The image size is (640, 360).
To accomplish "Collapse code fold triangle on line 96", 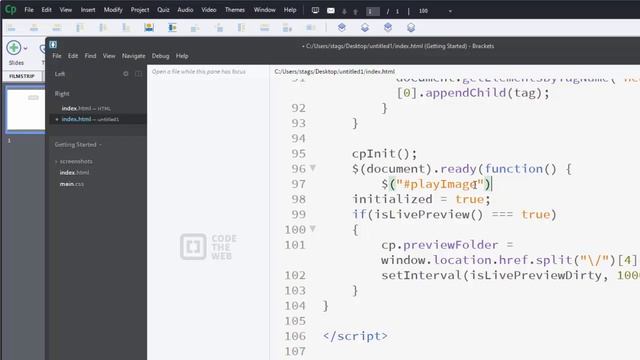I will point(313,167).
